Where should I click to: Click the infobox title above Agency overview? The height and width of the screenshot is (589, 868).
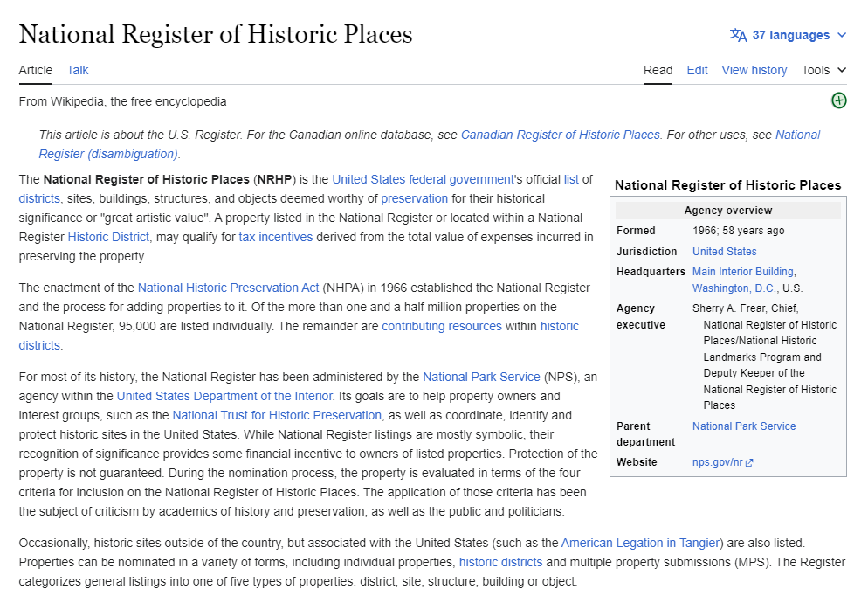[728, 185]
